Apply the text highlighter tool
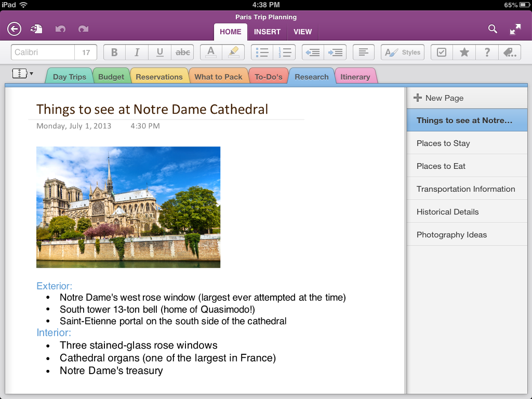This screenshot has width=532, height=399. point(233,52)
